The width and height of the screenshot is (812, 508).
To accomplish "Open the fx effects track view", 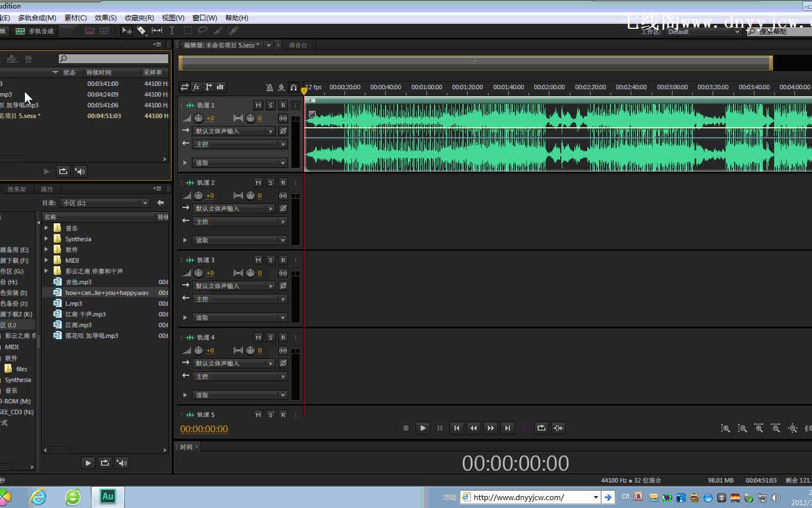I will point(197,87).
